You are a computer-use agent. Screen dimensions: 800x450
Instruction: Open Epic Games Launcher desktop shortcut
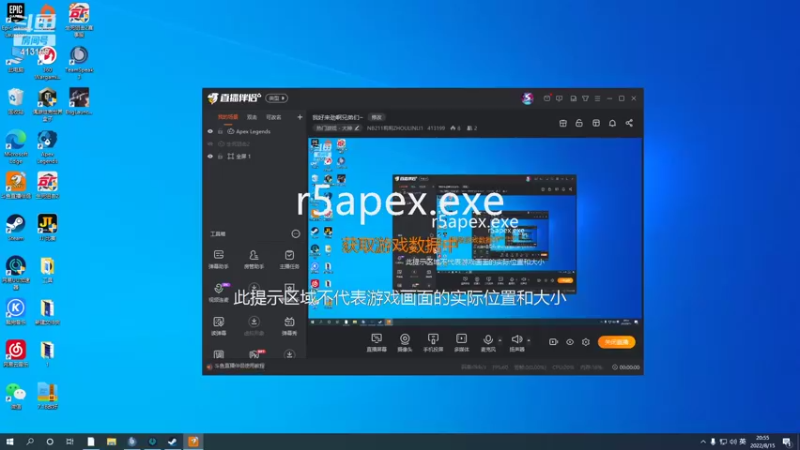click(x=16, y=20)
